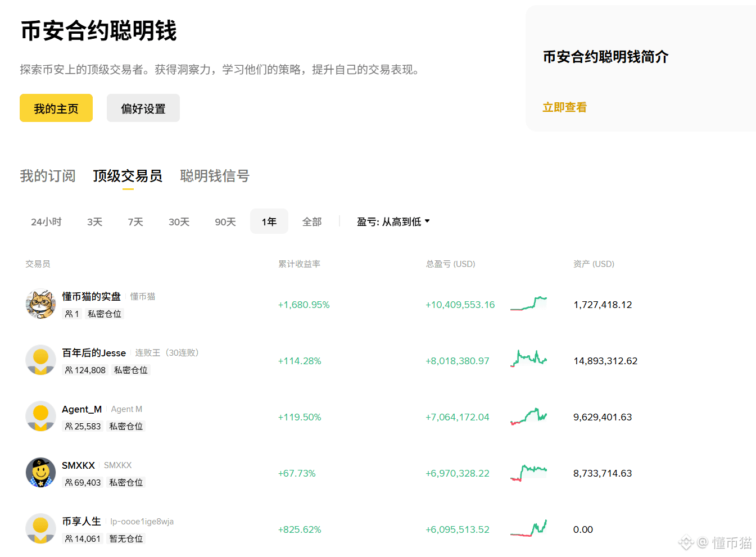Click the 我的主页 button
756x557 pixels.
point(56,108)
